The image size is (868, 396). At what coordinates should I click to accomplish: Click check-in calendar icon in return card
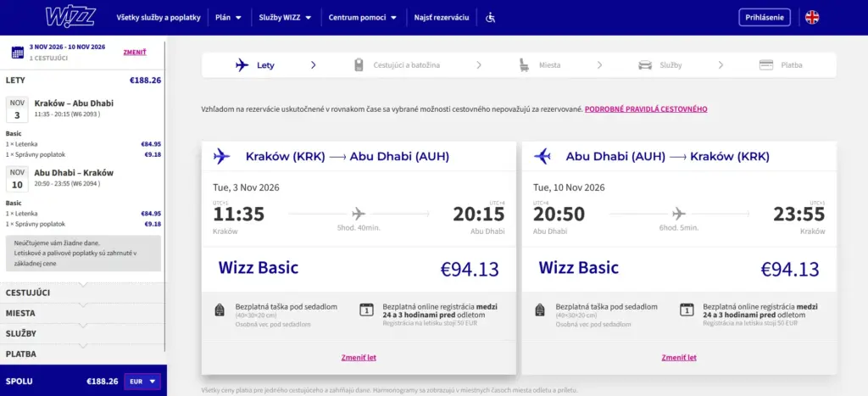click(687, 310)
